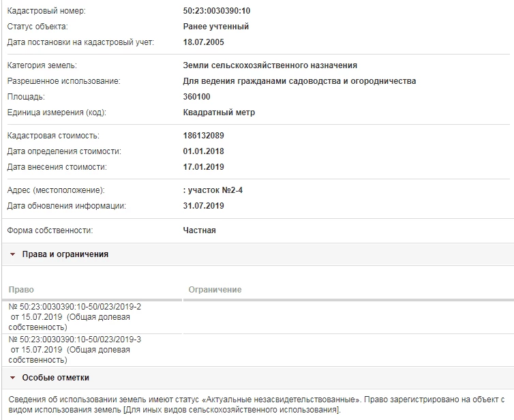Click the Частная ownership form value

click(199, 230)
